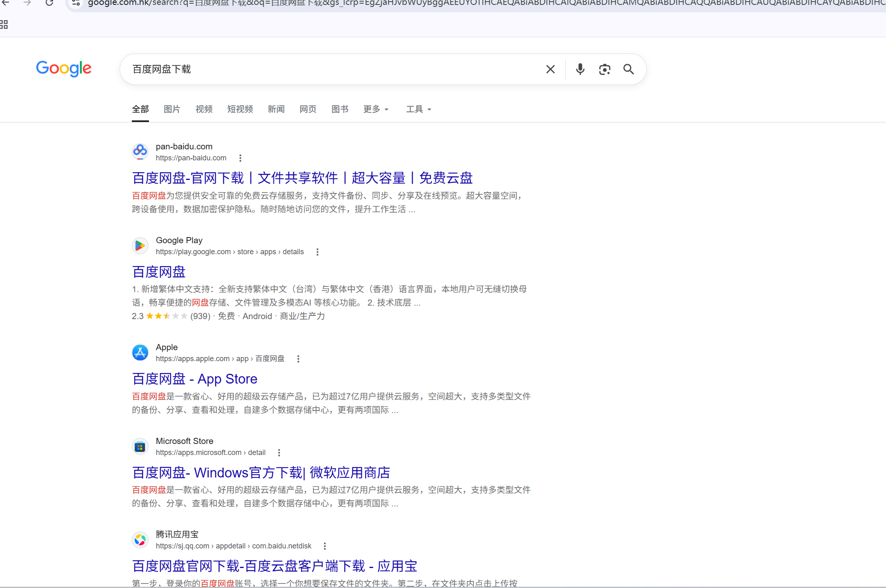The height and width of the screenshot is (588, 886).
Task: Click the apps.apple.com breadcrumb URL
Action: coord(220,359)
